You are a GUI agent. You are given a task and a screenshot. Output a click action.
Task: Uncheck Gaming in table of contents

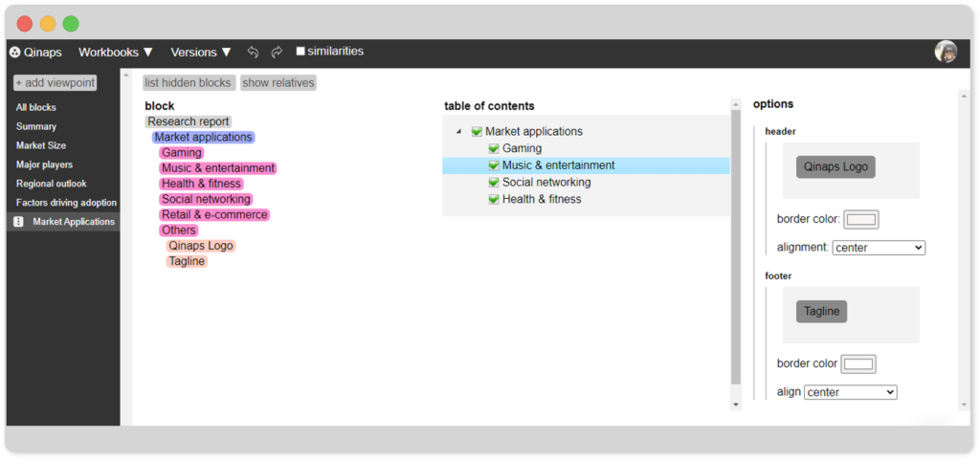(494, 148)
